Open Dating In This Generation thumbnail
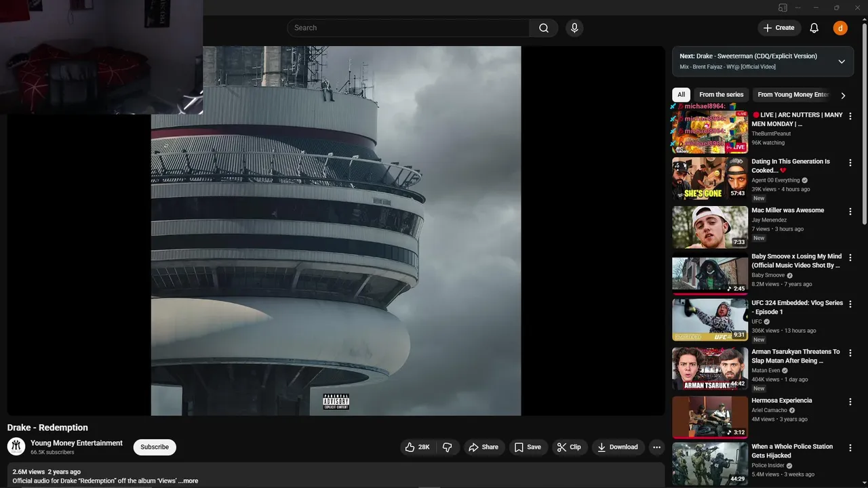The image size is (868, 488). [x=710, y=178]
